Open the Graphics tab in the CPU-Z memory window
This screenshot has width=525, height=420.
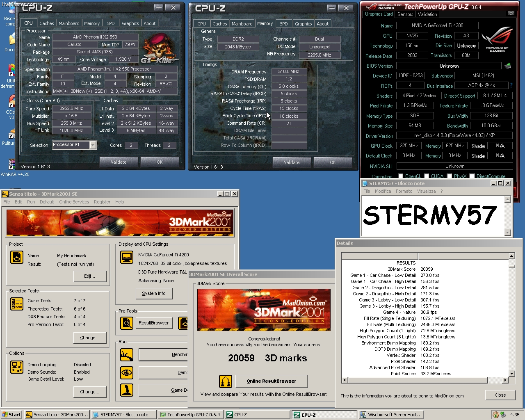(303, 24)
